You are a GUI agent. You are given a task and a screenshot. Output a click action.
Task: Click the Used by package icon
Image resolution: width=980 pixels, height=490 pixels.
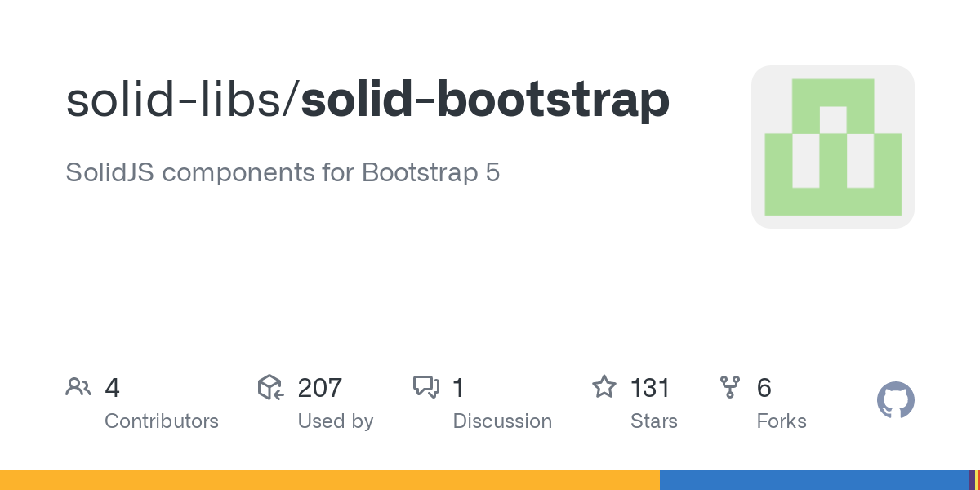[x=270, y=387]
